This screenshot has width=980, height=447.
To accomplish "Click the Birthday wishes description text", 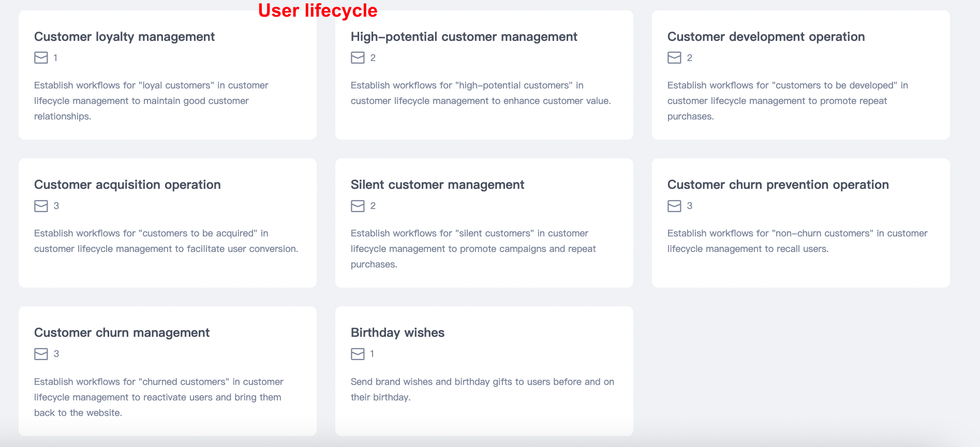I will tap(482, 389).
